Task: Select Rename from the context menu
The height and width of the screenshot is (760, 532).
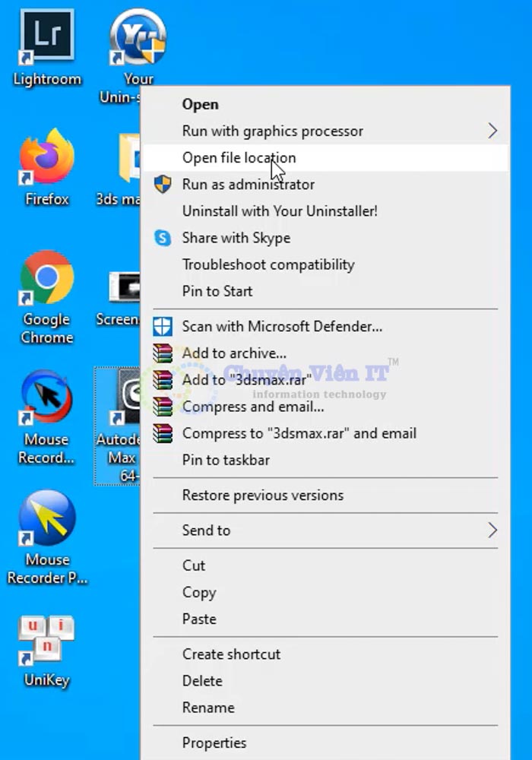Action: point(325,707)
